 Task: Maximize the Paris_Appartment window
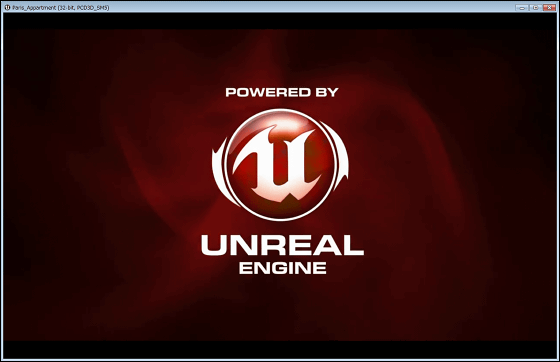coord(535,7)
